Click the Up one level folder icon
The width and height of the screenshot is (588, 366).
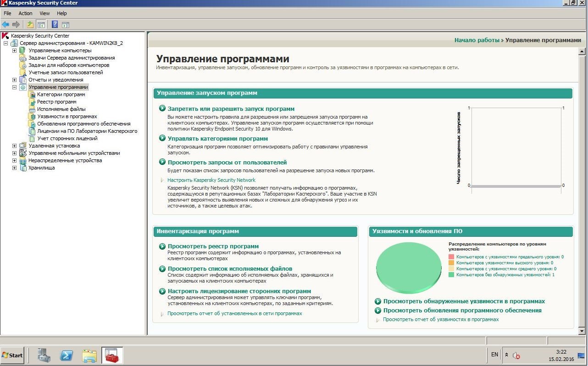(x=30, y=25)
